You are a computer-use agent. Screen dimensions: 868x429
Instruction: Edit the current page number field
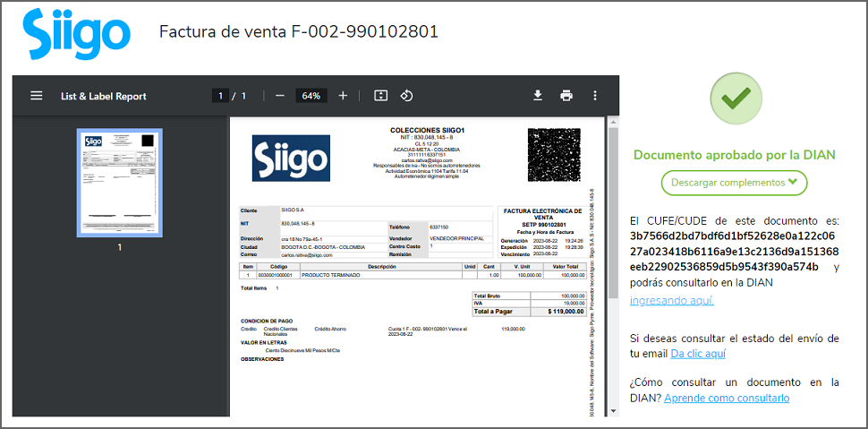coord(220,96)
